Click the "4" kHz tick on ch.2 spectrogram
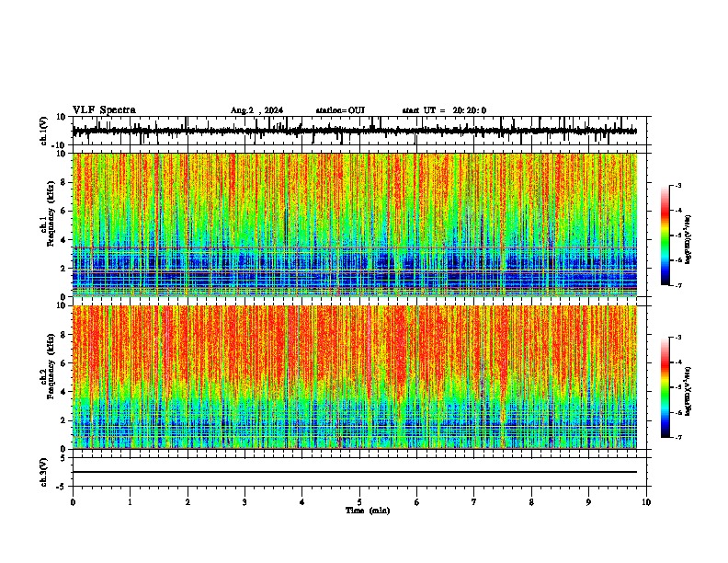The image size is (728, 563). [63, 392]
